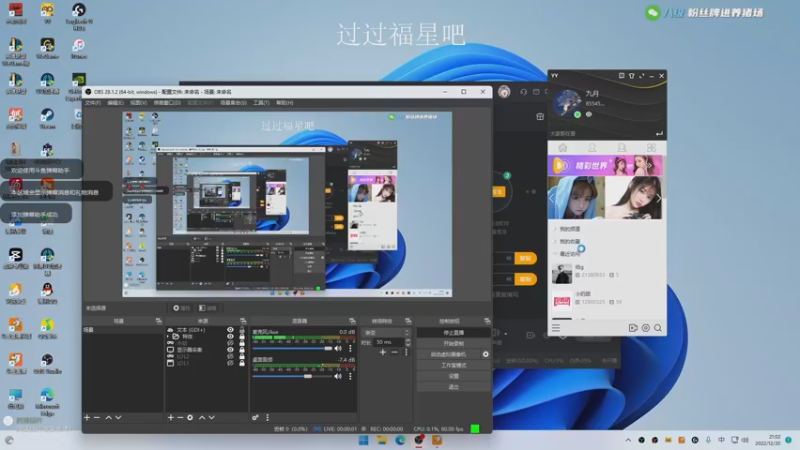The width and height of the screenshot is (800, 450).
Task: Open the 桌面音频 three-dot options menu
Action: coord(350,376)
